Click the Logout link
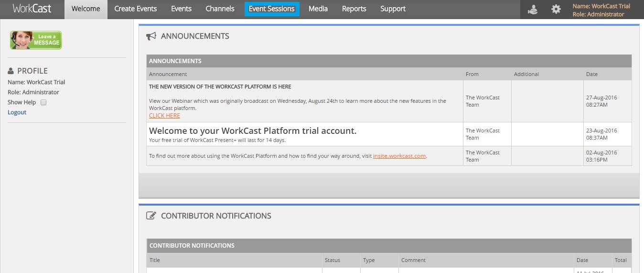 (17, 112)
